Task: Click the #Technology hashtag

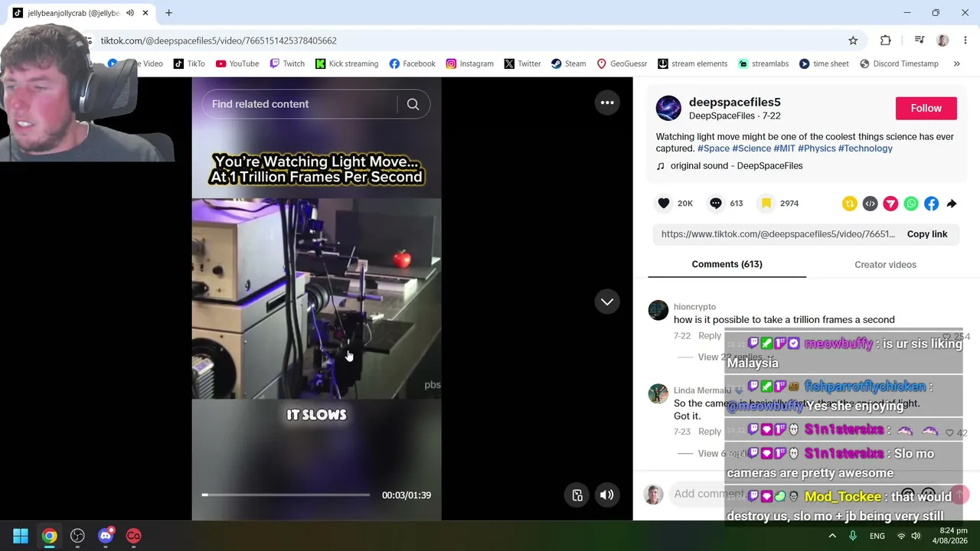Action: pos(865,148)
